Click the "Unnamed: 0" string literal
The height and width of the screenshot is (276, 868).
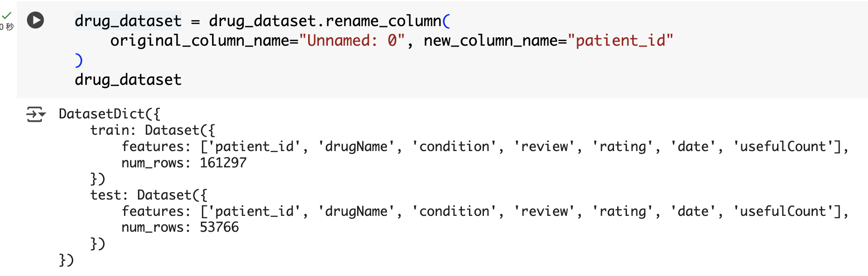(351, 41)
